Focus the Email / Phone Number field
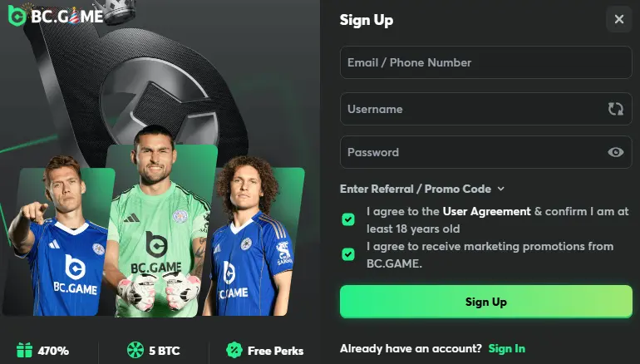The image size is (640, 364). click(x=485, y=62)
